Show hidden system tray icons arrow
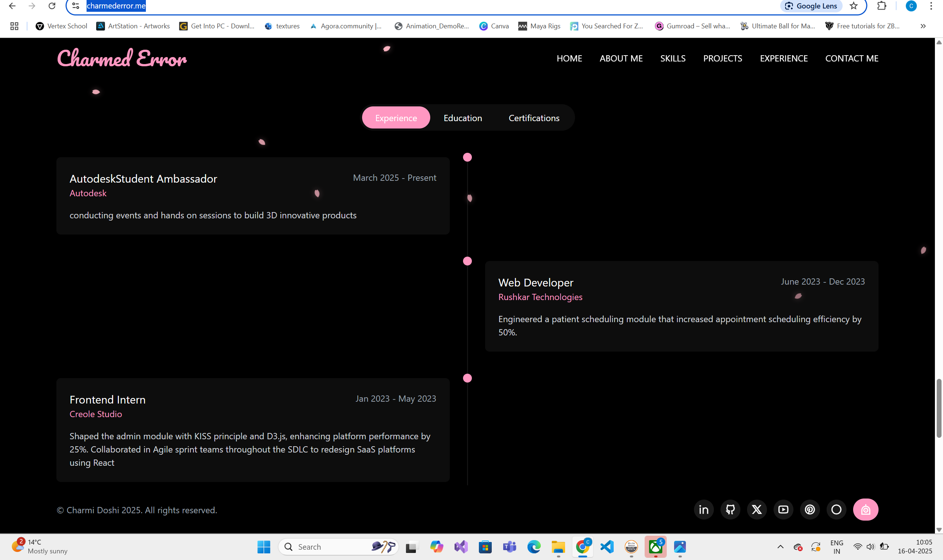 tap(780, 547)
